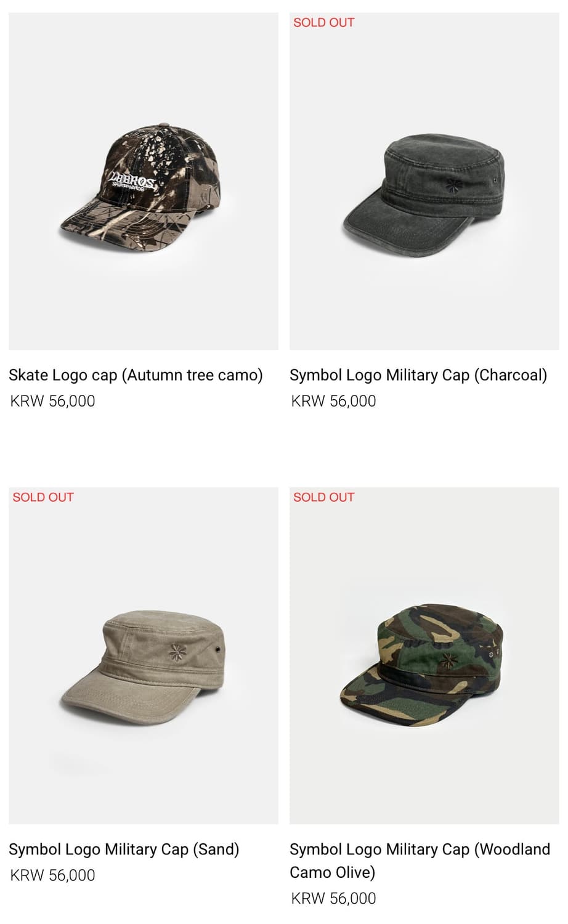Open the Charcoal military cap image
The width and height of the screenshot is (568, 924).
click(x=424, y=181)
